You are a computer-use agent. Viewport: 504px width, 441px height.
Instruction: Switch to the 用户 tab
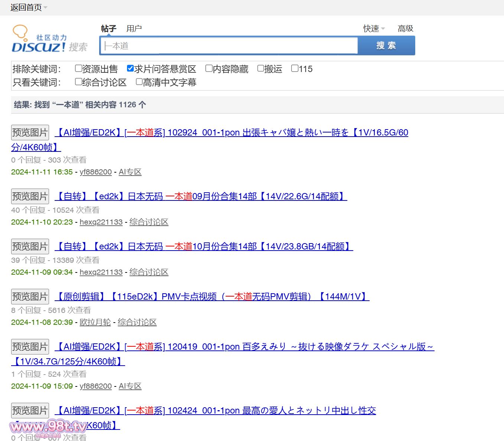pyautogui.click(x=134, y=29)
